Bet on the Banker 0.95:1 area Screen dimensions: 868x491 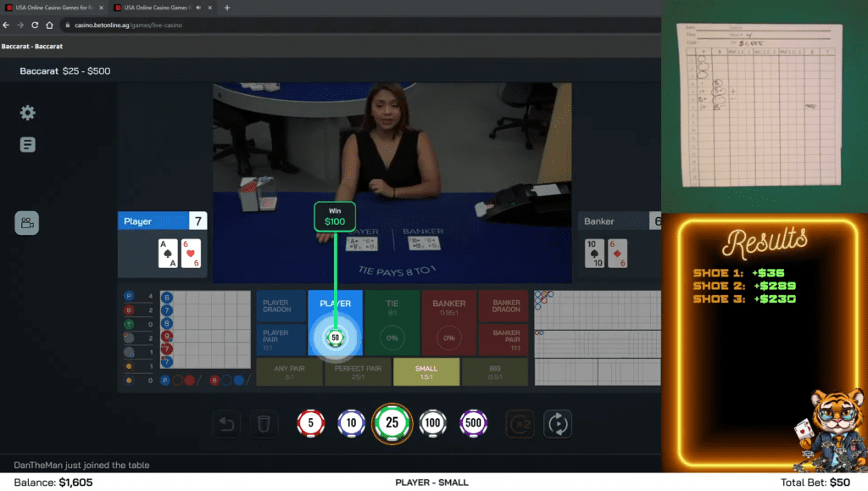tap(448, 322)
